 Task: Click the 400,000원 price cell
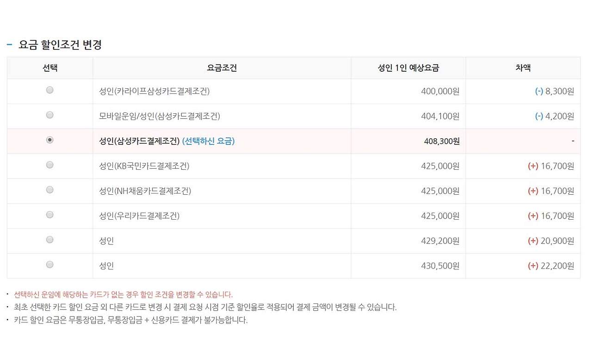tap(440, 92)
